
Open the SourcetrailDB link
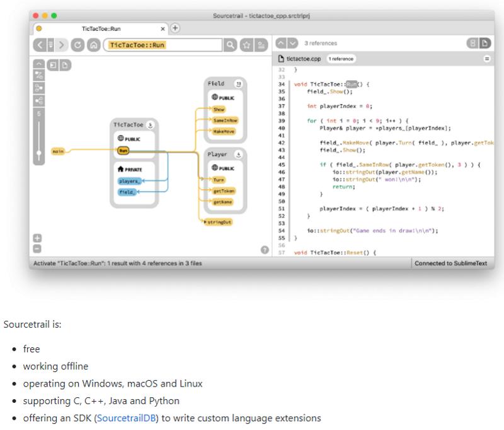point(126,418)
